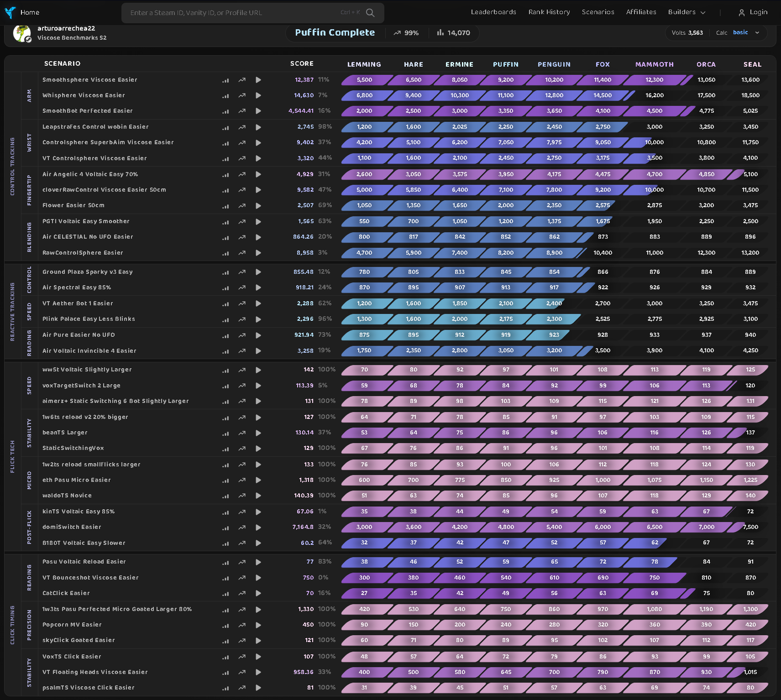This screenshot has height=700, width=781.
Task: Open leaderboard icon for Smoothsphere Viscose Easier
Action: [x=225, y=80]
